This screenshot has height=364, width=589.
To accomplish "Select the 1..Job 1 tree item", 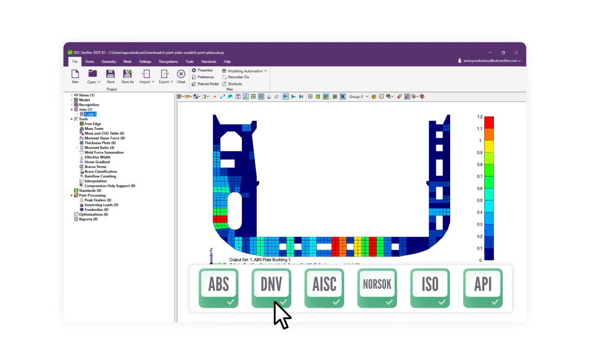I will tap(90, 114).
